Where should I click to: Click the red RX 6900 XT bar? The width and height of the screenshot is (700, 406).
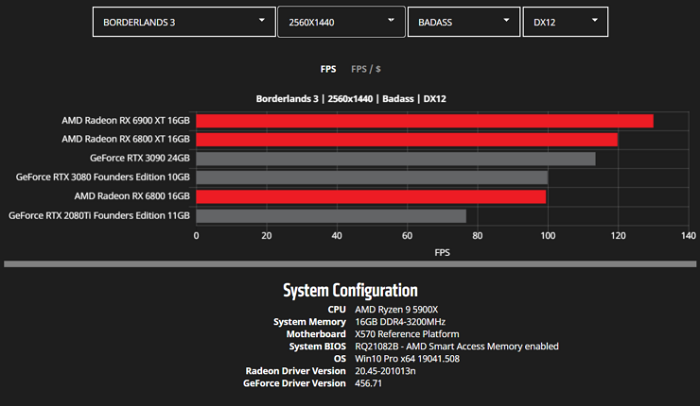coord(424,121)
